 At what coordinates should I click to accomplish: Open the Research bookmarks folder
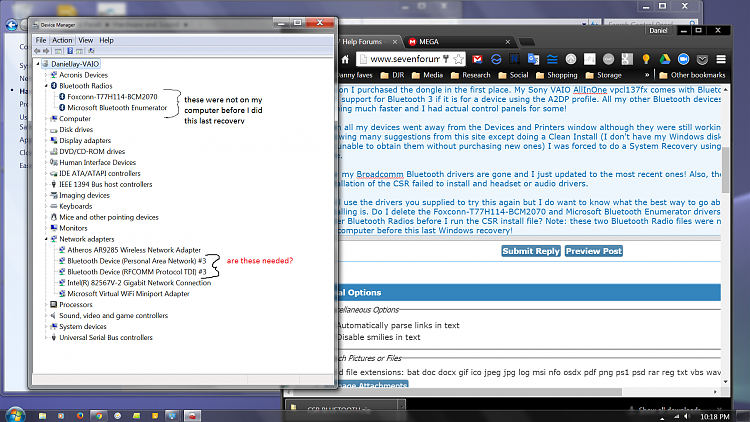coord(471,75)
